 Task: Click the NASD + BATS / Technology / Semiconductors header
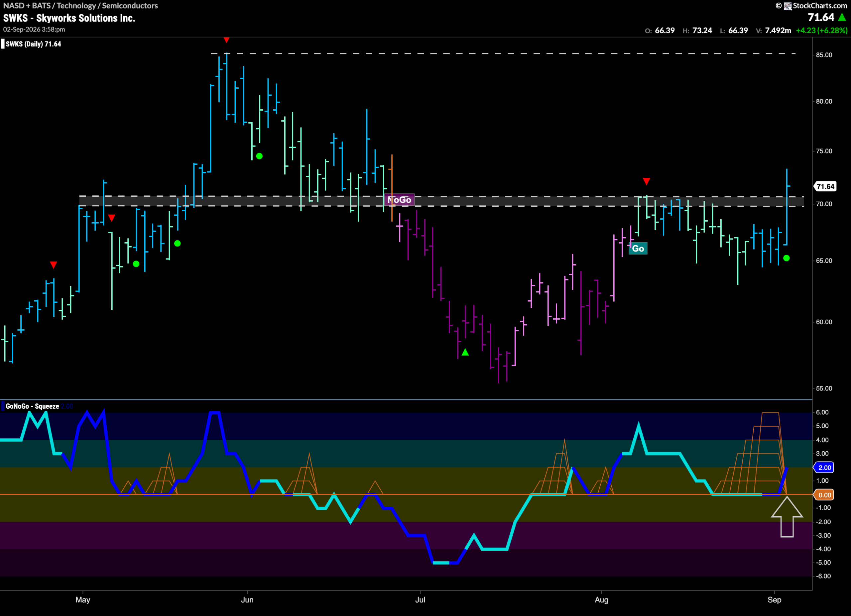tap(80, 6)
